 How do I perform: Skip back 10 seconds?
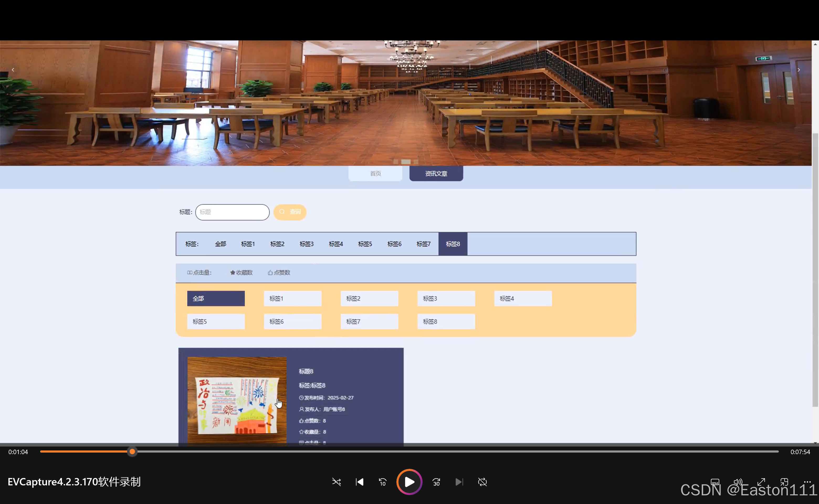(x=382, y=482)
